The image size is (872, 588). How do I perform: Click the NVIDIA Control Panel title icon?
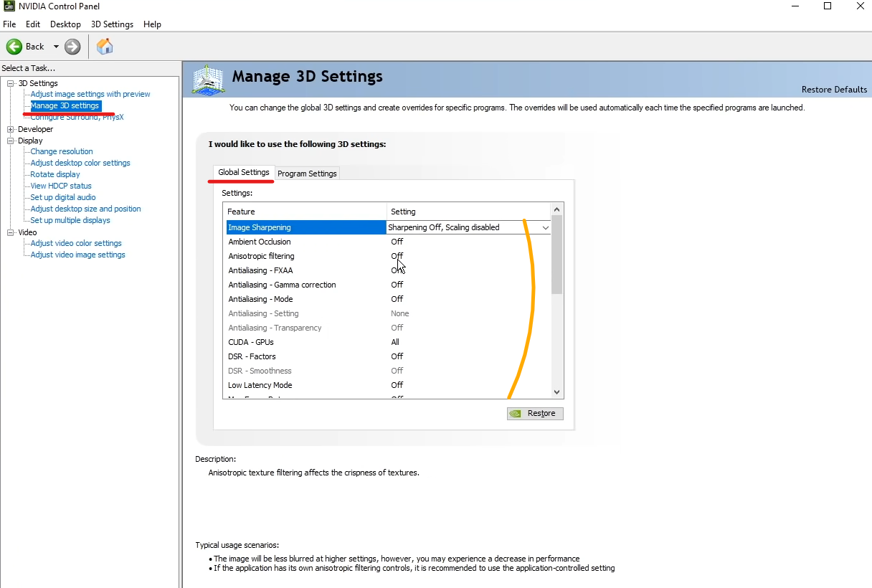pos(9,6)
